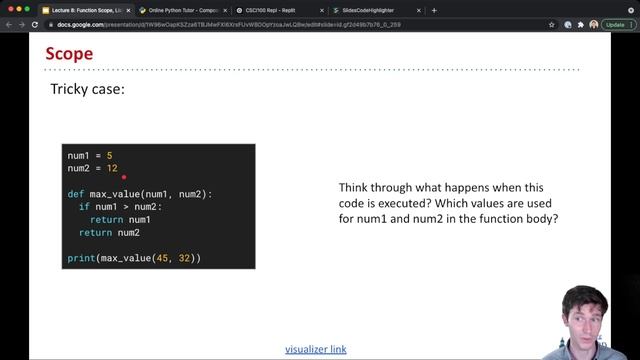Click the 'def max_value(num1, num2):' line

[x=140, y=194]
